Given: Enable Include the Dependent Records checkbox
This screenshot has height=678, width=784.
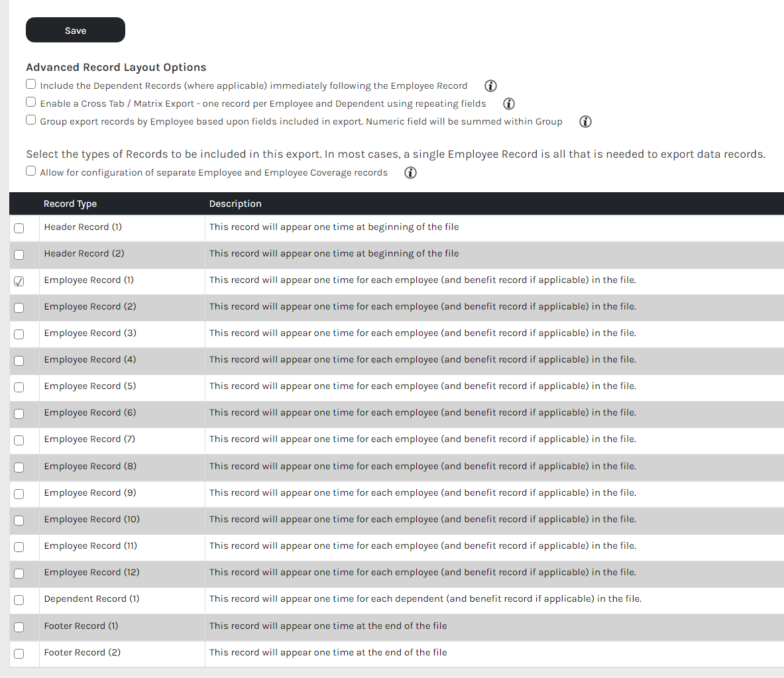Looking at the screenshot, I should 31,84.
